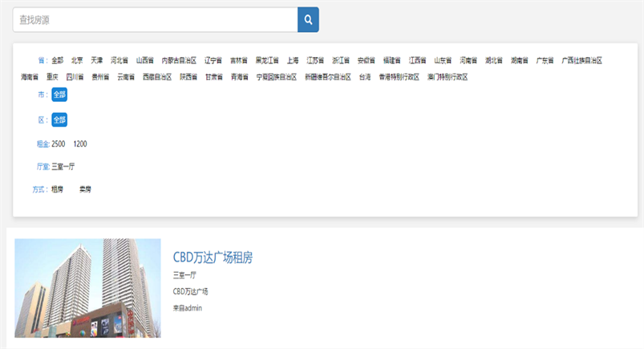This screenshot has width=644, height=349.
Task: Select 重庆 from the province list
Action: [52, 77]
